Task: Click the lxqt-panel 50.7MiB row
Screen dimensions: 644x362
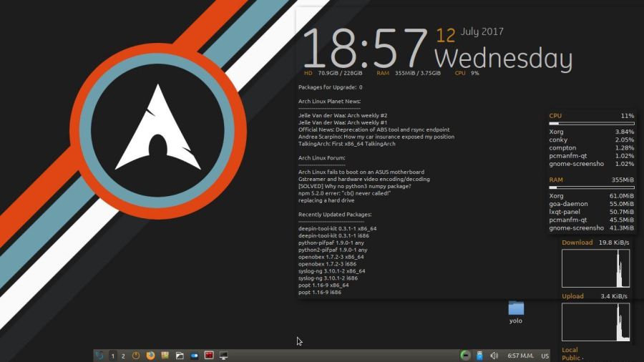Action: 592,212
